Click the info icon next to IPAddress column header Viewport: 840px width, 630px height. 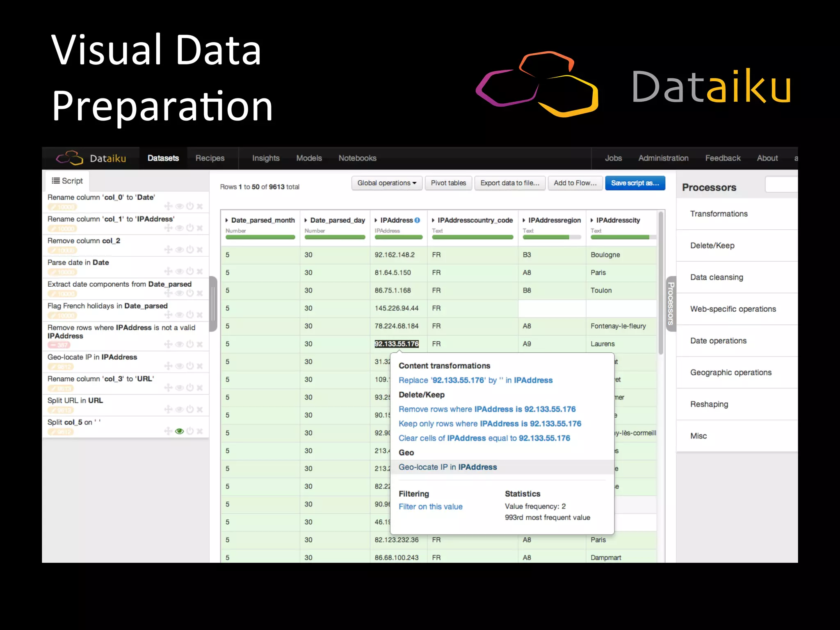pos(417,220)
